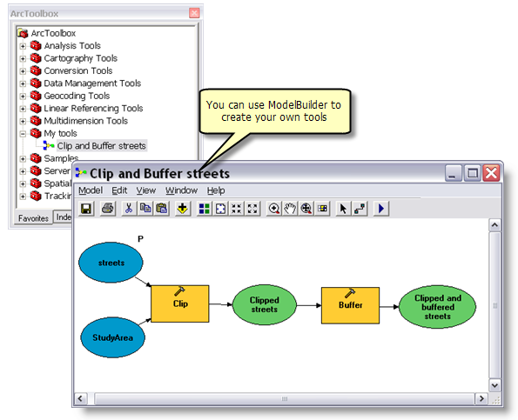The width and height of the screenshot is (518, 420).
Task: Select the Add Connection tool
Action: (360, 209)
